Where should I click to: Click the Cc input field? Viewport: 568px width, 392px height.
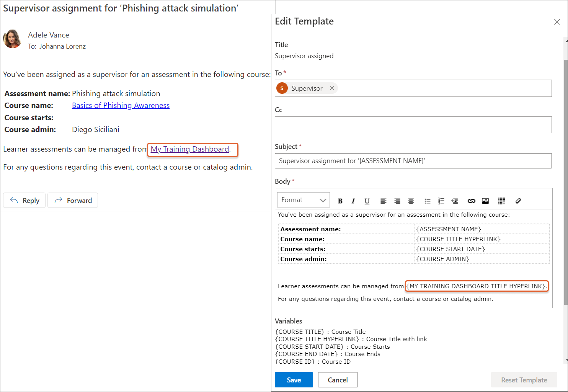(413, 125)
